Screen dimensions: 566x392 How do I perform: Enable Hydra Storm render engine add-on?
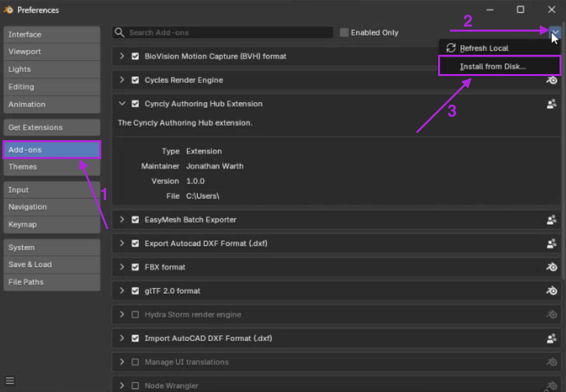(x=135, y=315)
